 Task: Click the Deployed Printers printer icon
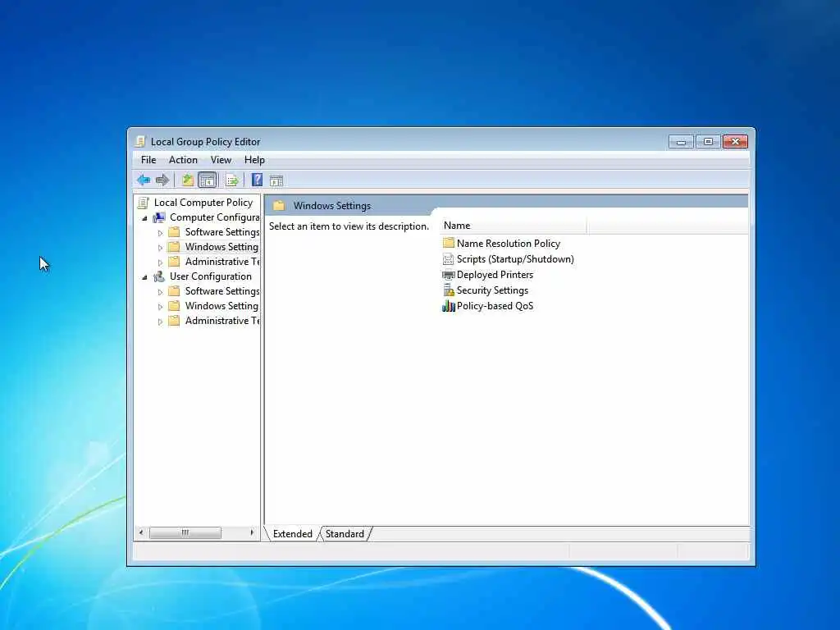point(449,275)
